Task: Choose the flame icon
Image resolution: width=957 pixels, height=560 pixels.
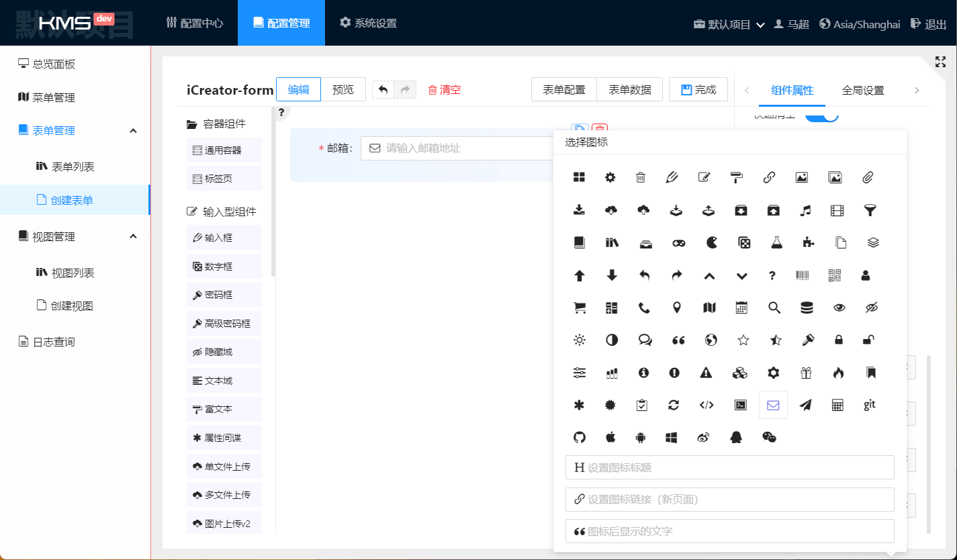Action: tap(837, 373)
